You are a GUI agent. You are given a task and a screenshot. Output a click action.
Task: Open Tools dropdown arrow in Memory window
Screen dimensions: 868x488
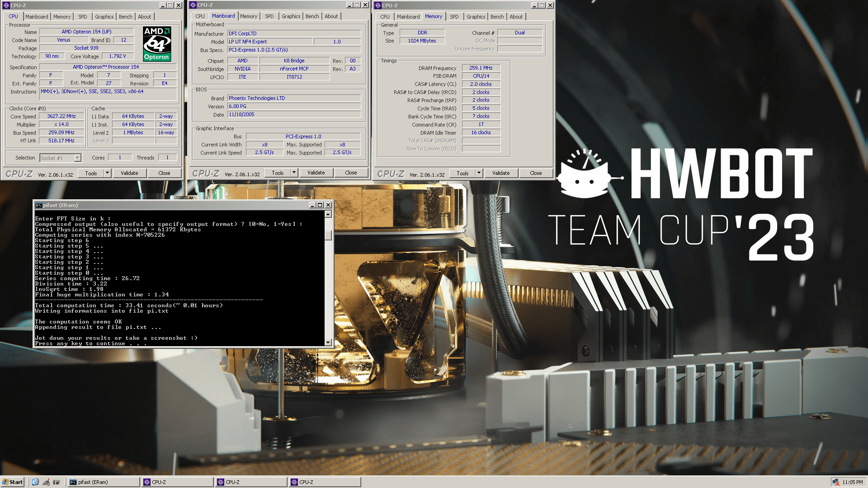tap(479, 173)
